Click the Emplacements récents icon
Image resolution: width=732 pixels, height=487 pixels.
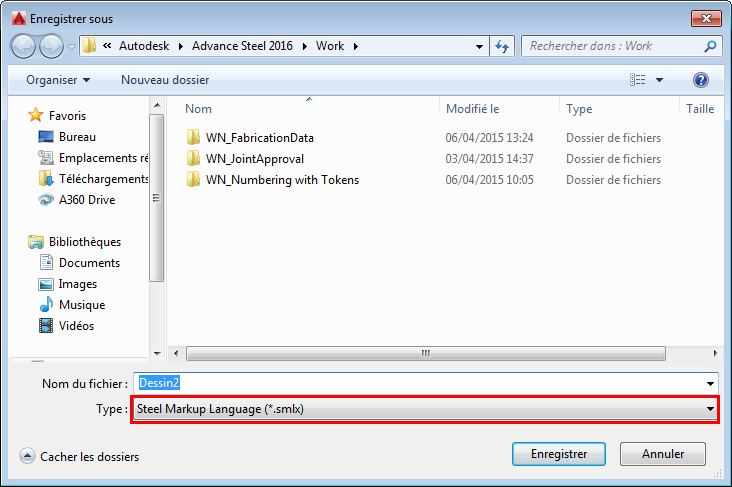pyautogui.click(x=46, y=158)
